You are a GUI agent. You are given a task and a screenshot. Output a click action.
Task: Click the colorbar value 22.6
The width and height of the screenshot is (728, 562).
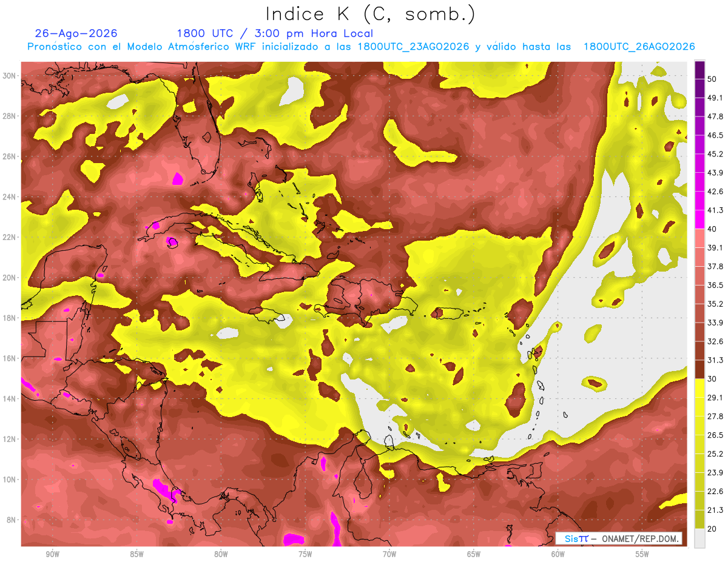(x=716, y=491)
